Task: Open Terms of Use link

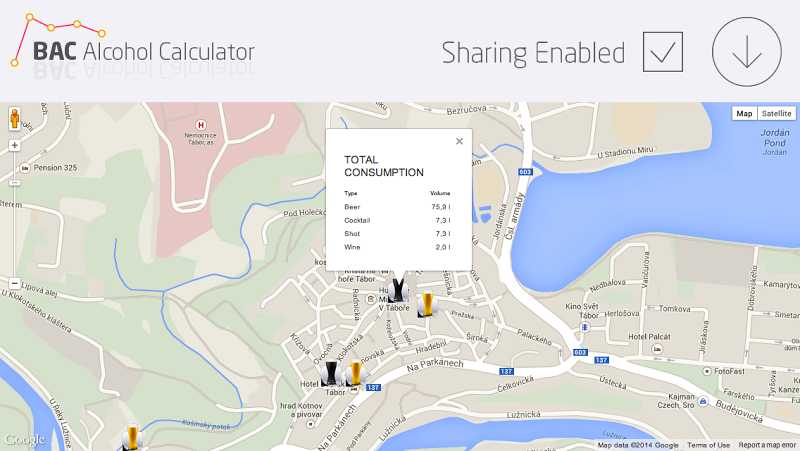Action: click(x=708, y=445)
